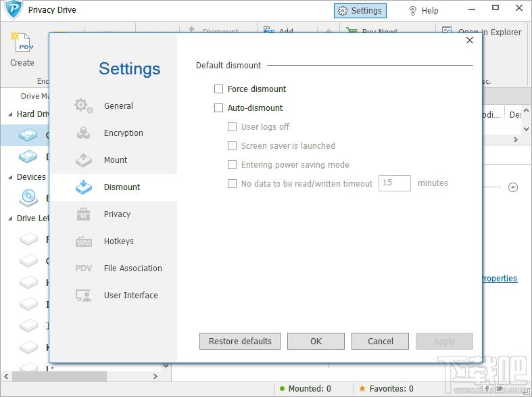Select the second hard drive icon in tree
Image resolution: width=532 pixels, height=397 pixels.
[28, 156]
